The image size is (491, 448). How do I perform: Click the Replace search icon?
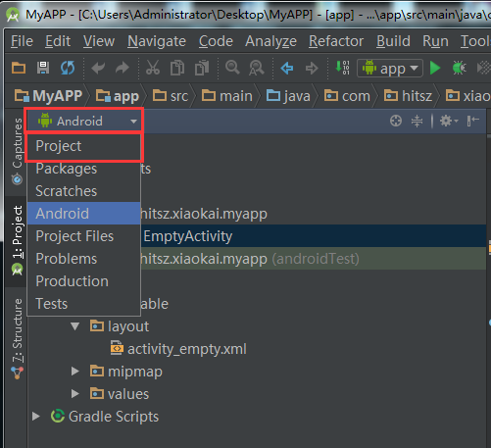[x=257, y=68]
